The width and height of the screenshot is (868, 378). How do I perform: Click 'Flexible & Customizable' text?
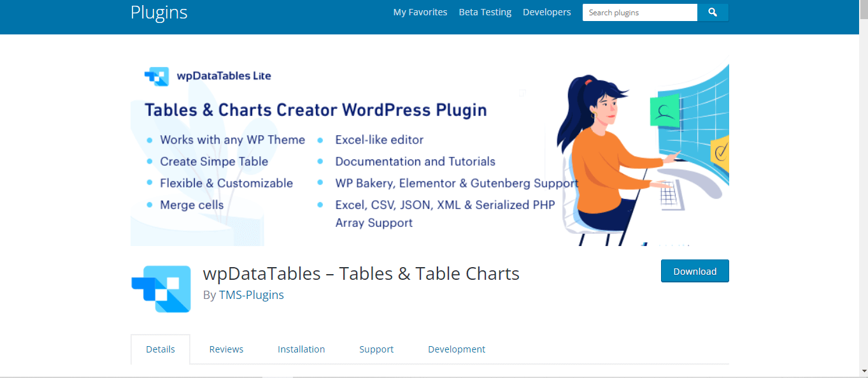(227, 183)
